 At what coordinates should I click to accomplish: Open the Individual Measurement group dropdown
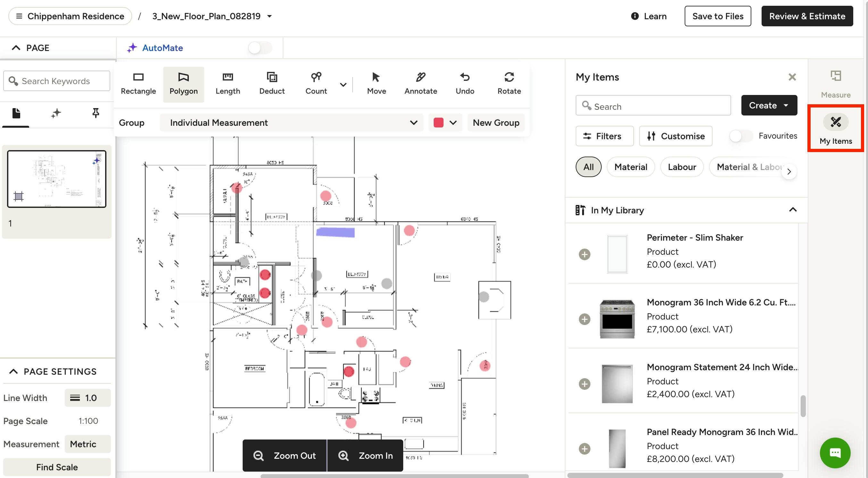[x=291, y=123]
